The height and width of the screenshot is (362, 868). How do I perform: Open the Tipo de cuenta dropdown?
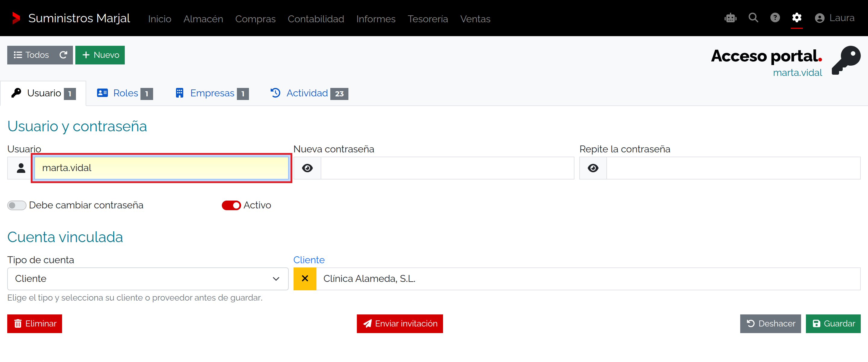point(148,279)
